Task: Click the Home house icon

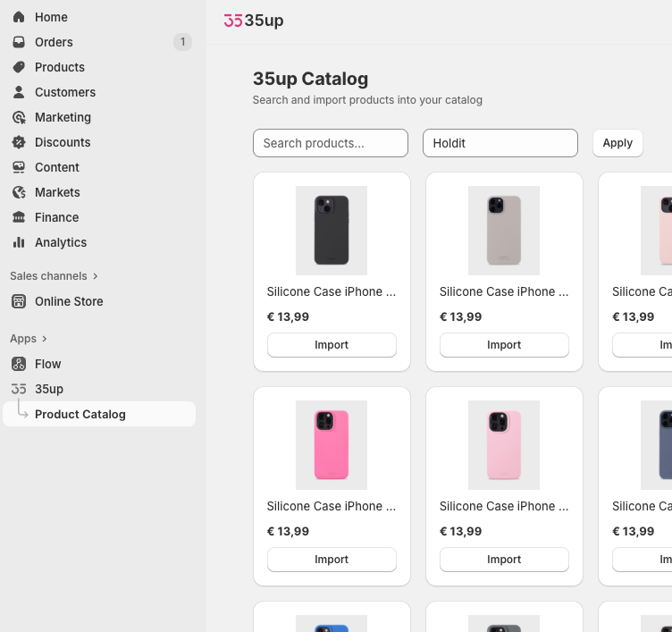Action: point(19,17)
